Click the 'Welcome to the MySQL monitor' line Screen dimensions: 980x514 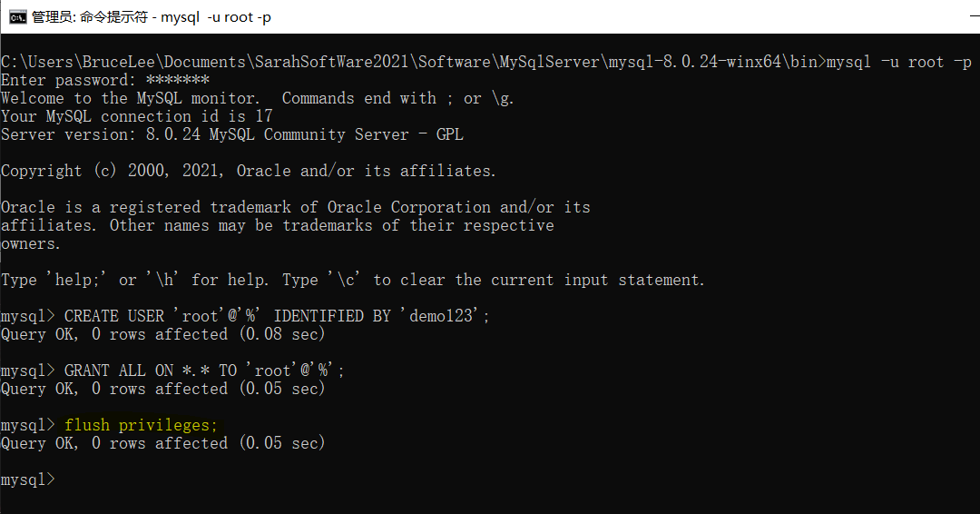click(257, 98)
